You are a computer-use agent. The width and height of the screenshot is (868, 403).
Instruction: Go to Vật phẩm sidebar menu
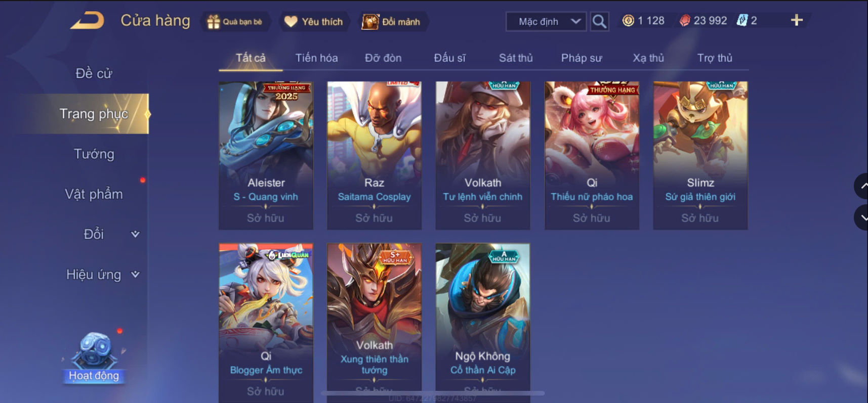(94, 194)
